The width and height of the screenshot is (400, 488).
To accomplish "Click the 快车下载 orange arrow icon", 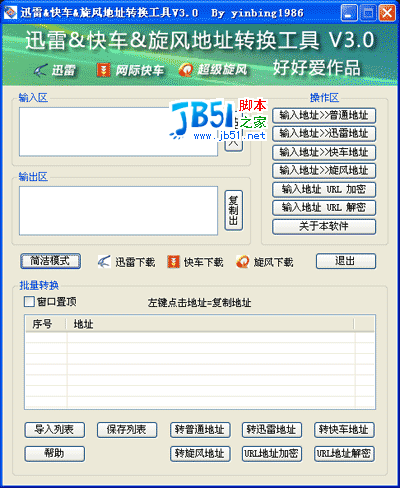I will pyautogui.click(x=173, y=262).
